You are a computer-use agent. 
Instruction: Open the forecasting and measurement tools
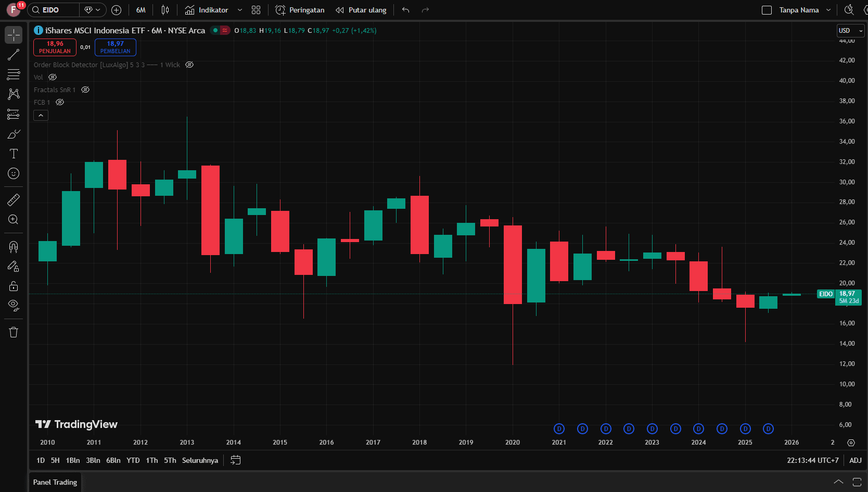pos(14,114)
